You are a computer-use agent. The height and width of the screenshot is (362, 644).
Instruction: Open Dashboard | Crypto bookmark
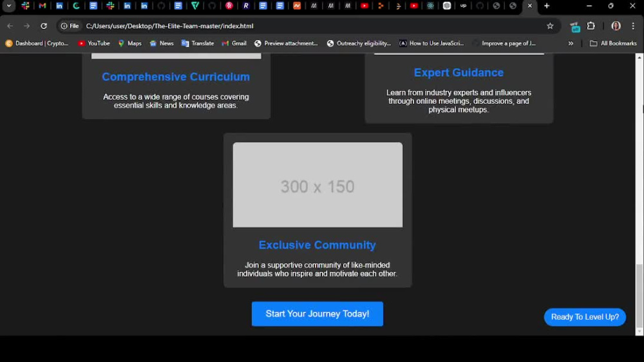pyautogui.click(x=37, y=43)
